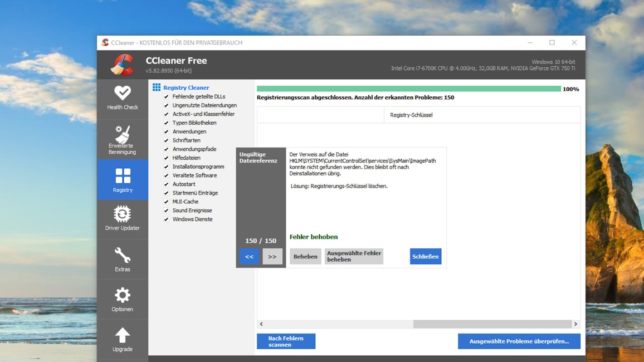Image resolution: width=644 pixels, height=362 pixels.
Task: Click the Registry Cleaner grid icon
Action: click(x=157, y=87)
